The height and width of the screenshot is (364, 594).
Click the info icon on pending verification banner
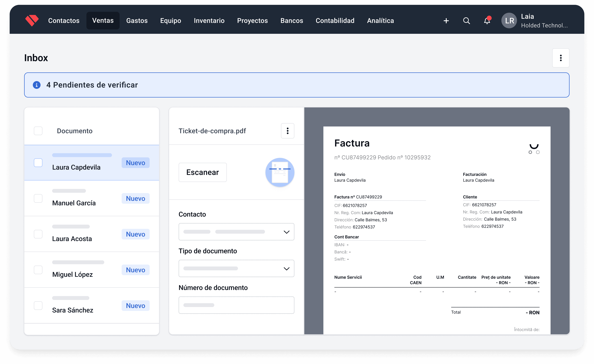coord(36,85)
